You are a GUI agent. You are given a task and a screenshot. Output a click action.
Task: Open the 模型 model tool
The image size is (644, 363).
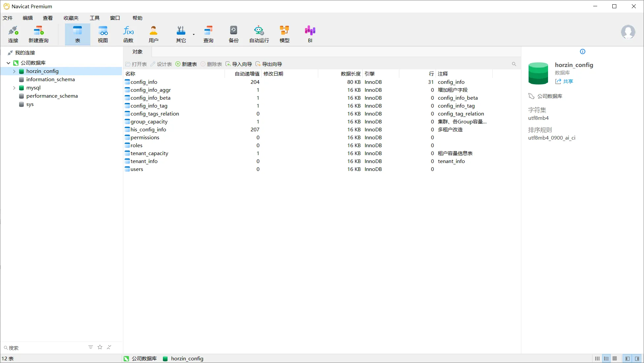(284, 34)
